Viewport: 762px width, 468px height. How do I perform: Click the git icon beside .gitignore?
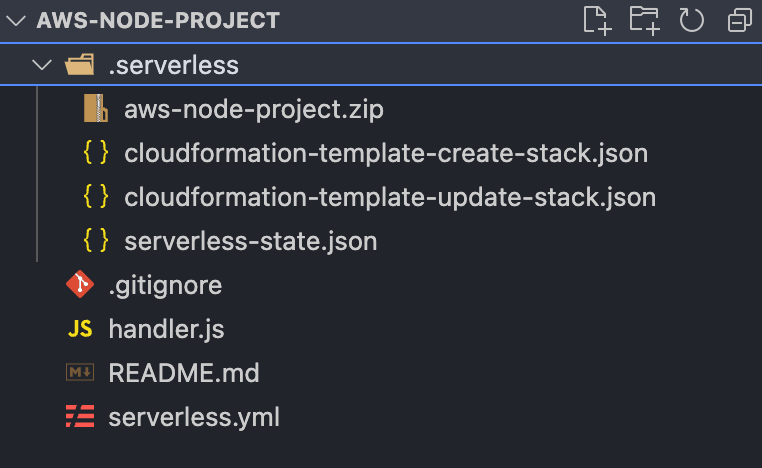click(x=79, y=285)
